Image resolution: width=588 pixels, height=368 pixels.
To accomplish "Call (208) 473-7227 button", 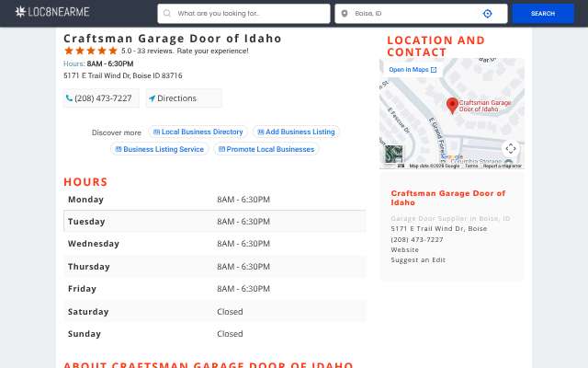I will 101,98.
